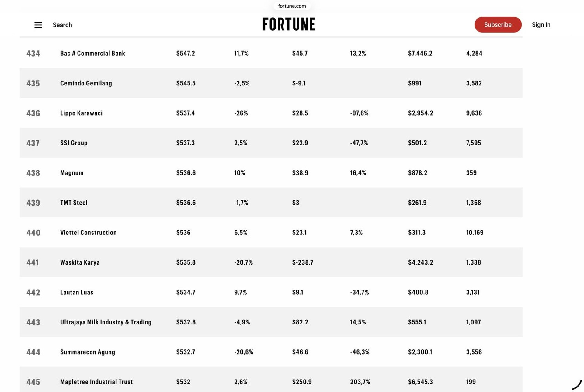Click rank number 440 in table
584x392 pixels.
pos(33,233)
